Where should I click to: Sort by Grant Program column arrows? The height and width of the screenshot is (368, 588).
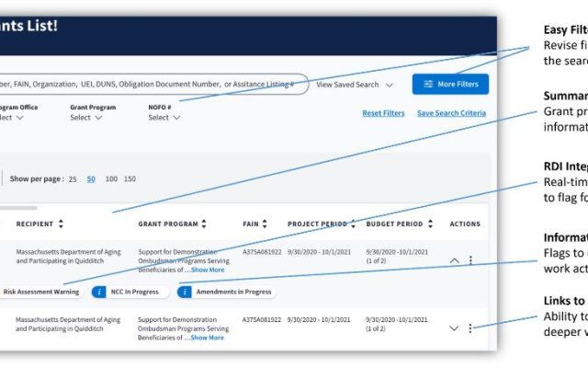coord(204,224)
